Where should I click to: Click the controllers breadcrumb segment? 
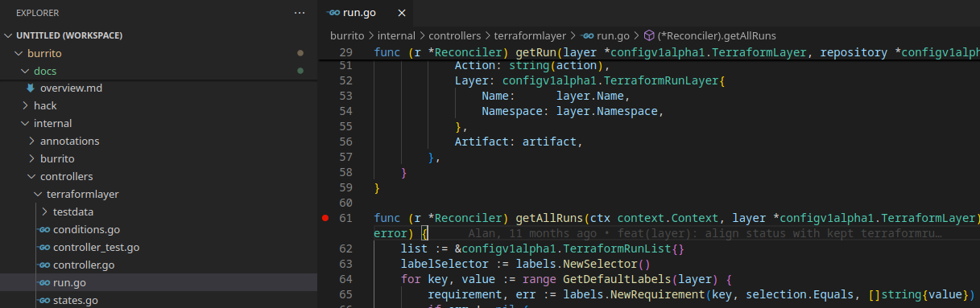pos(455,36)
